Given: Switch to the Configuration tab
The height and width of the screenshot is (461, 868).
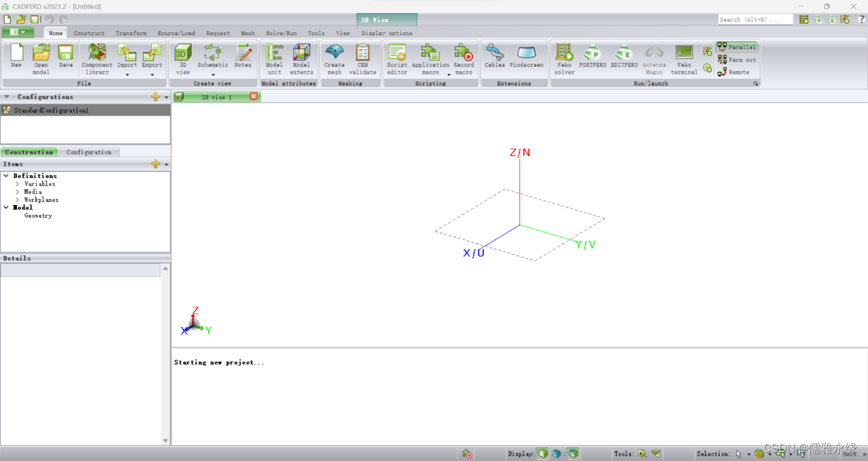Looking at the screenshot, I should click(89, 152).
